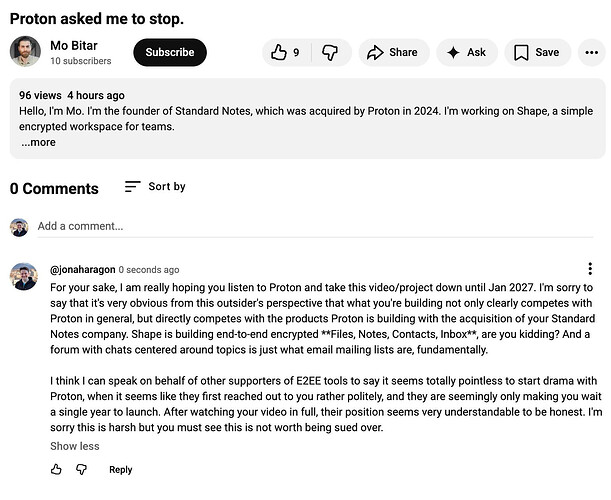Open the Ask sparkle button
The height and width of the screenshot is (500, 611).
coord(467,53)
